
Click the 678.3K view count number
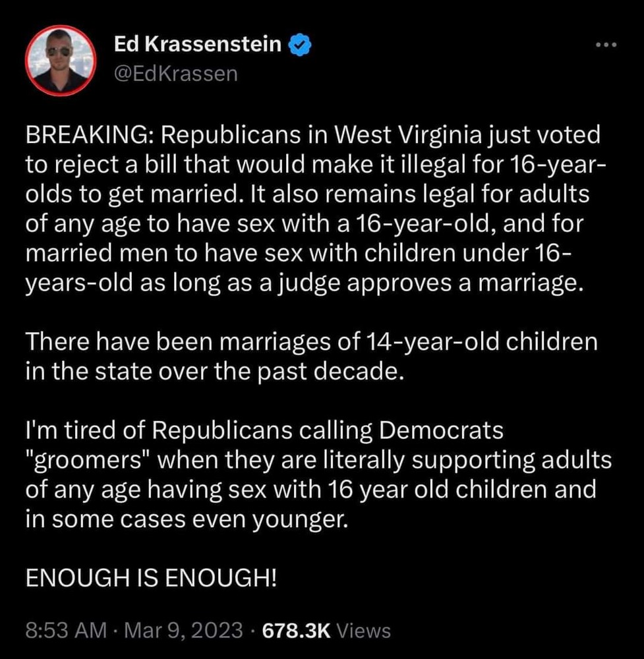[x=295, y=631]
